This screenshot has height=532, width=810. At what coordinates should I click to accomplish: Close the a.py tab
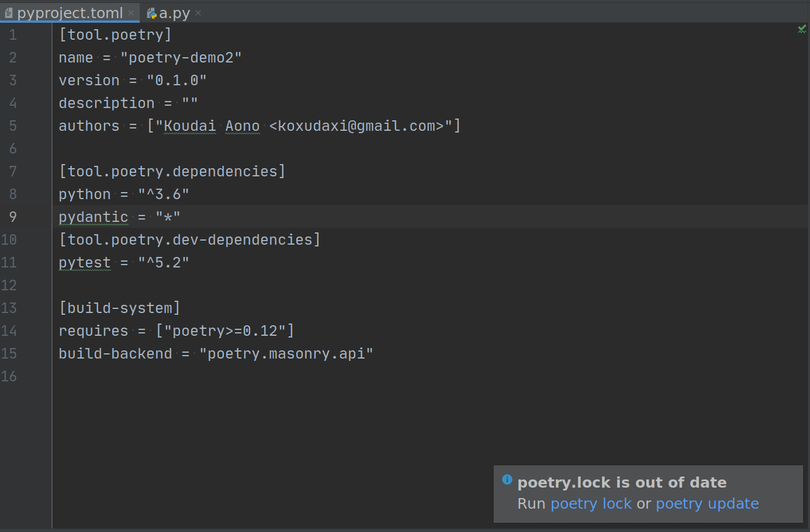coord(198,13)
